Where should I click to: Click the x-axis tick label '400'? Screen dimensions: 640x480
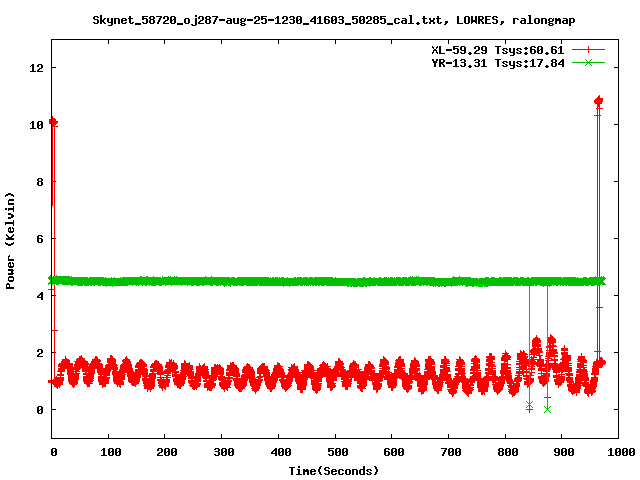pos(280,452)
